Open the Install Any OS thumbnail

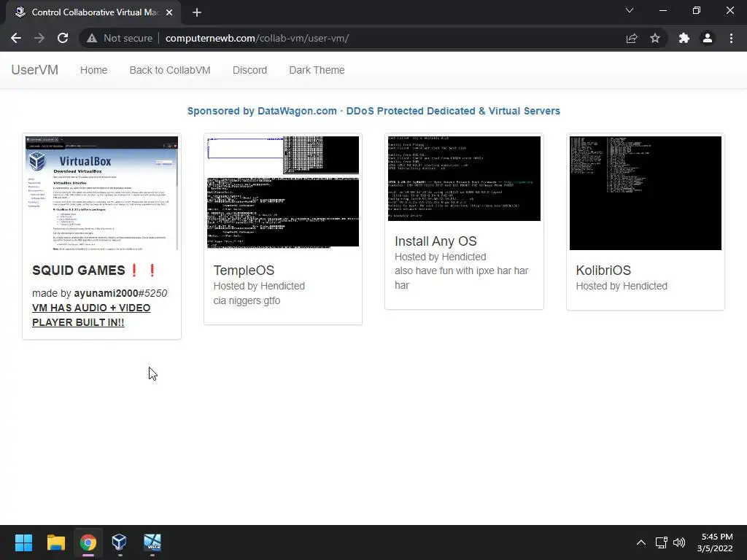pos(464,179)
